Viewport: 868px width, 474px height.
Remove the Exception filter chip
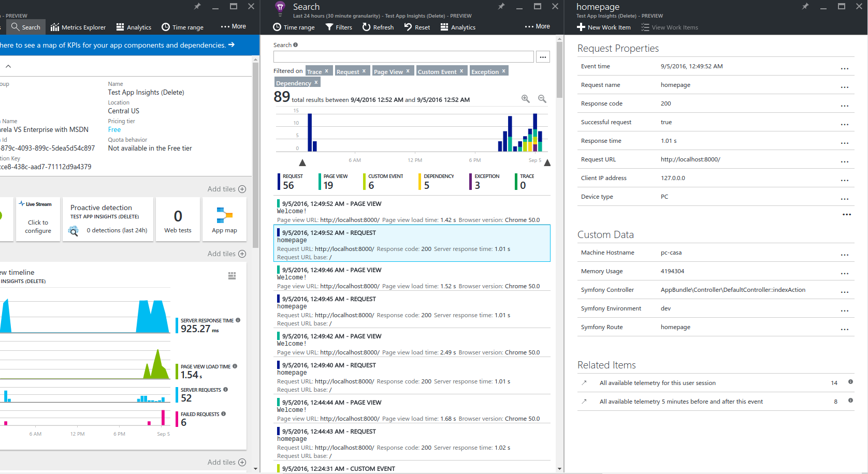pos(503,71)
